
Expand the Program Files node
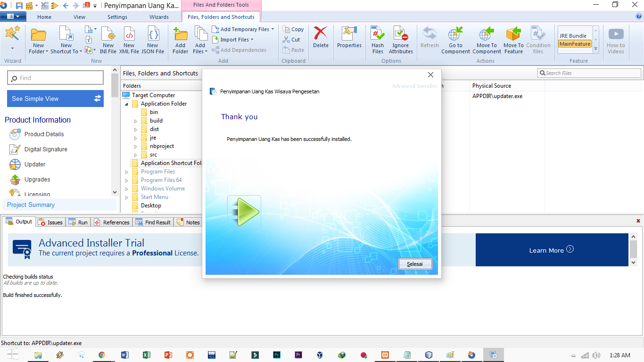click(x=126, y=172)
